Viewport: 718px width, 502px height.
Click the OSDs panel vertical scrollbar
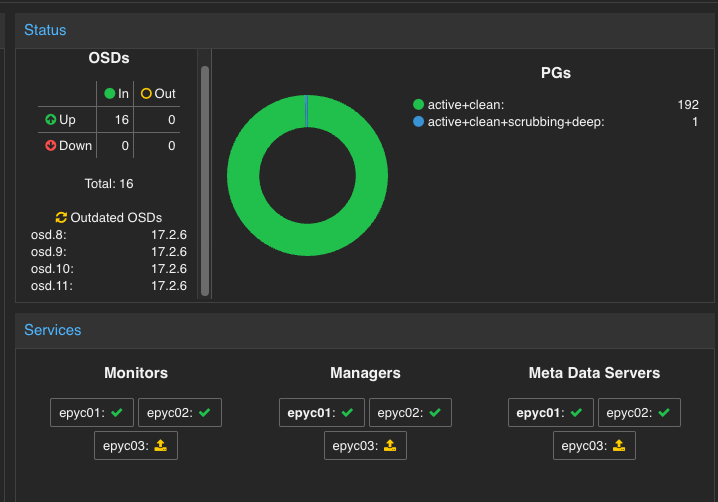click(x=205, y=181)
